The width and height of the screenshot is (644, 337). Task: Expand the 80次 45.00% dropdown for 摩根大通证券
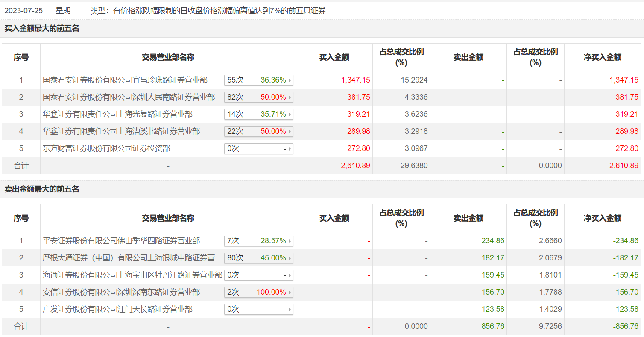[259, 258]
